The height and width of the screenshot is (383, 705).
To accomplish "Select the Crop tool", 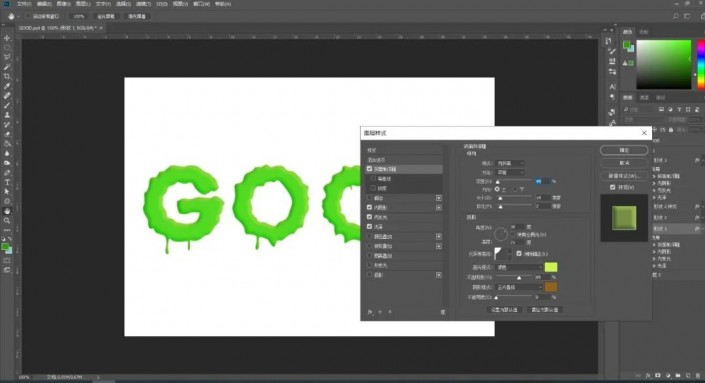I will pos(7,76).
